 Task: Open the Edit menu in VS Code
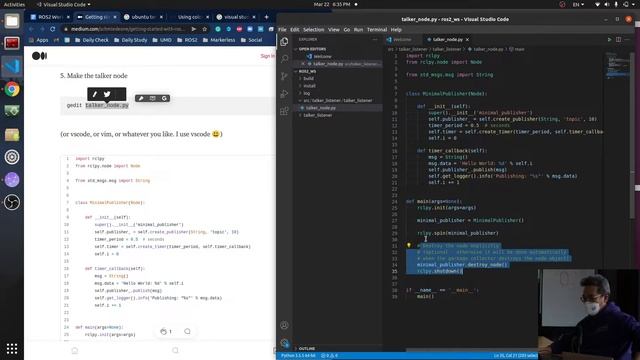coord(295,30)
